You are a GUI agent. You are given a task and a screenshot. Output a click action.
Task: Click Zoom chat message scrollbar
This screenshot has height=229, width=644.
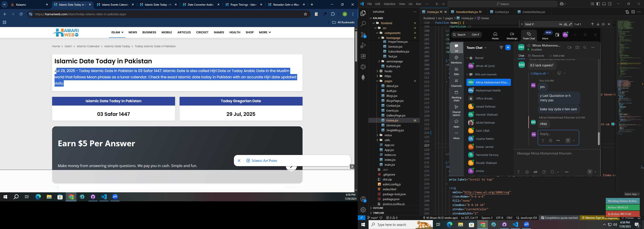pyautogui.click(x=599, y=138)
